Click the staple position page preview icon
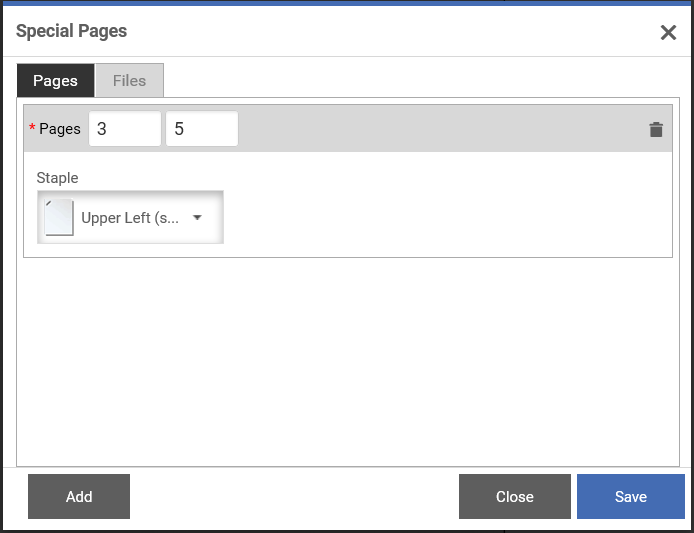 (x=59, y=217)
